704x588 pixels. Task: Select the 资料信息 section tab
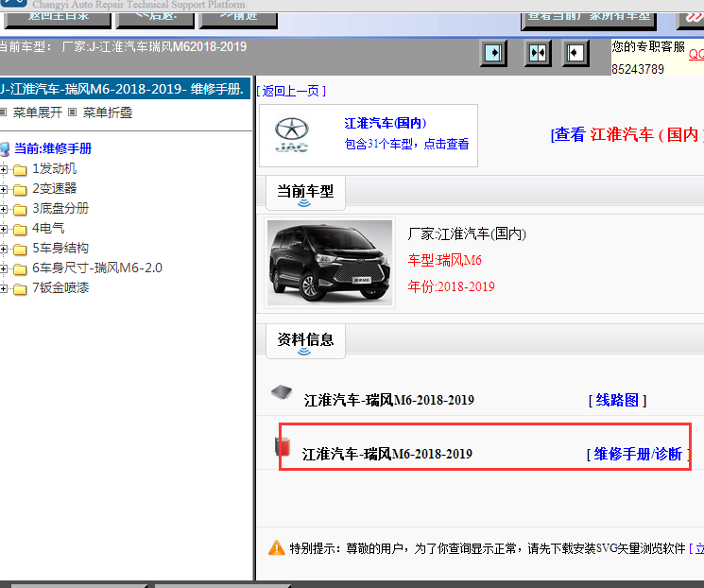(x=305, y=341)
